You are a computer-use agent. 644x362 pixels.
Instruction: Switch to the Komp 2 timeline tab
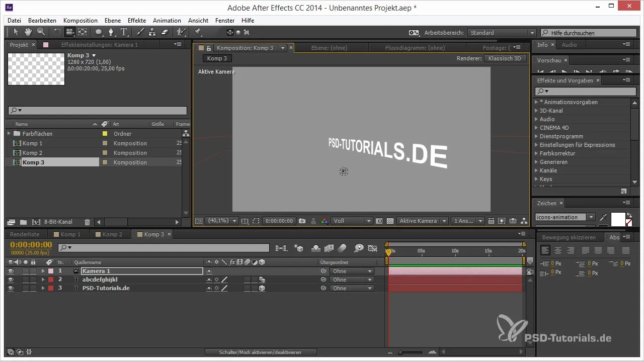tap(112, 234)
